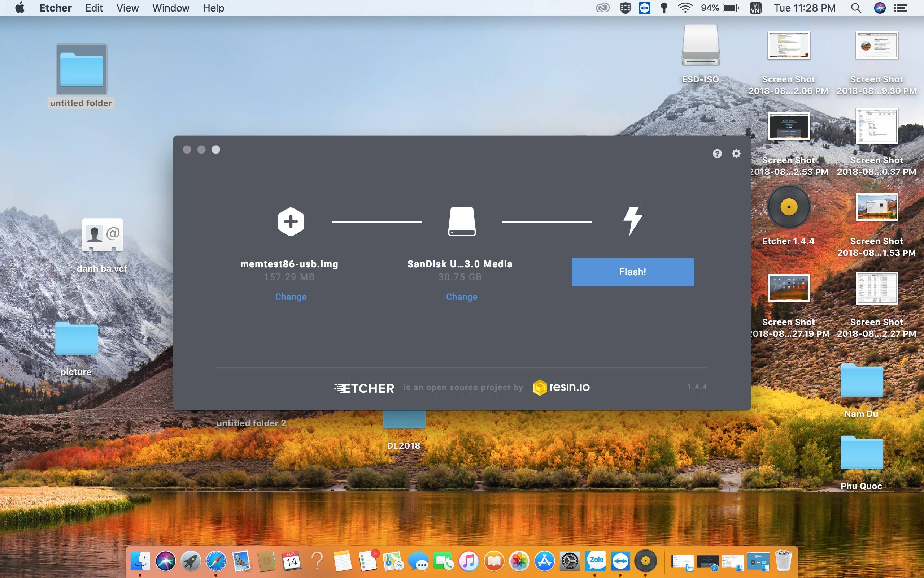Screen dimensions: 924x578
Task: Open the Apple menu
Action: pos(20,8)
